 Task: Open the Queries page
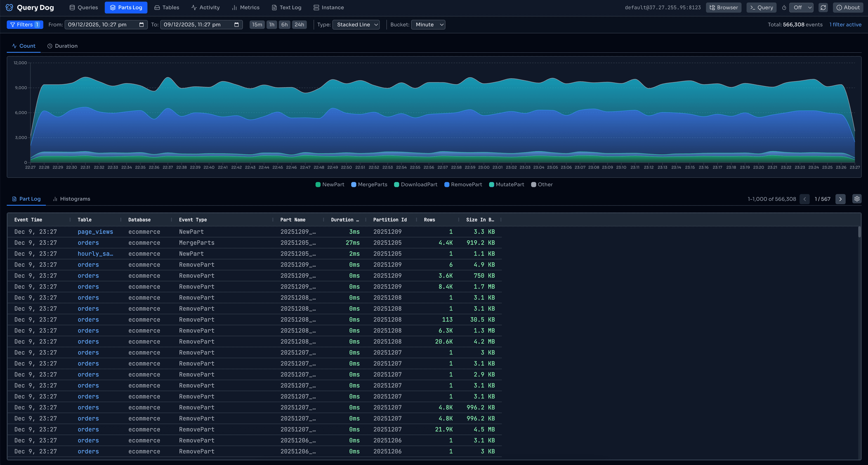pyautogui.click(x=84, y=7)
